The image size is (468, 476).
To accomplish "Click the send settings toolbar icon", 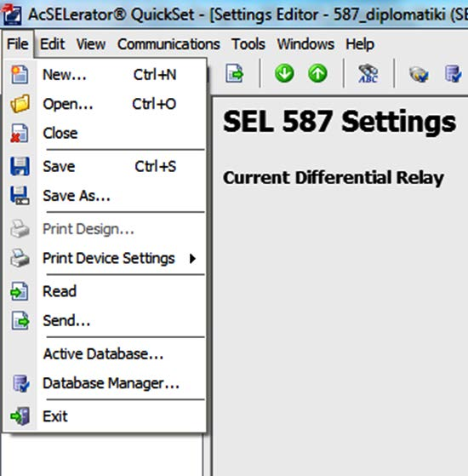I will coord(235,73).
